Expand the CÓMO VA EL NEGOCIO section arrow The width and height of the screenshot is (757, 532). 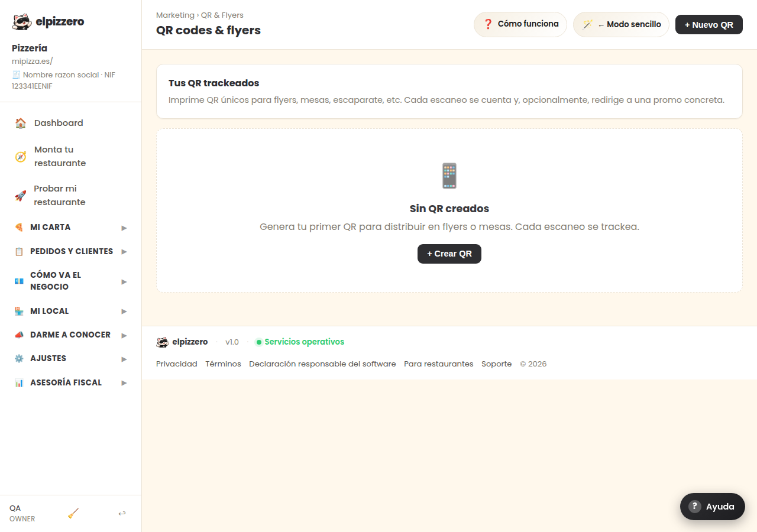[x=124, y=281]
